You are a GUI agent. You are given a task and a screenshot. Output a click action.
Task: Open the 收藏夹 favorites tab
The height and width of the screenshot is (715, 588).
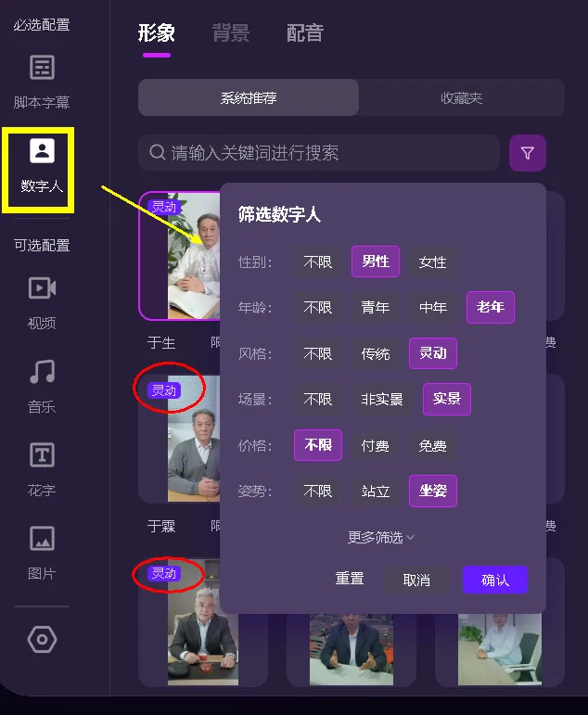[461, 97]
